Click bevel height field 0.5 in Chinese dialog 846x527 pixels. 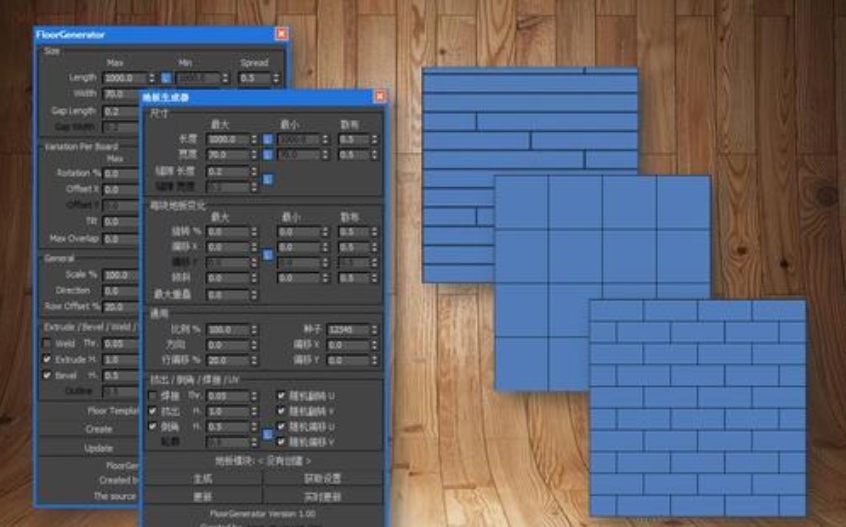click(x=228, y=426)
